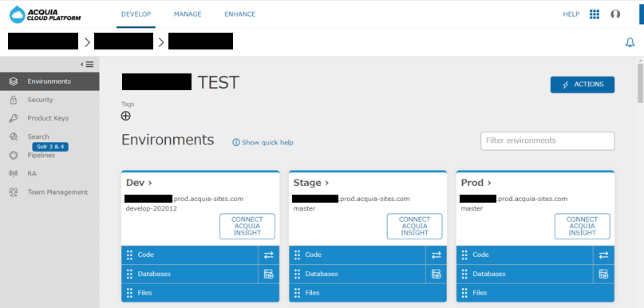The image size is (644, 308).
Task: Open Environments in the sidebar
Action: click(49, 81)
